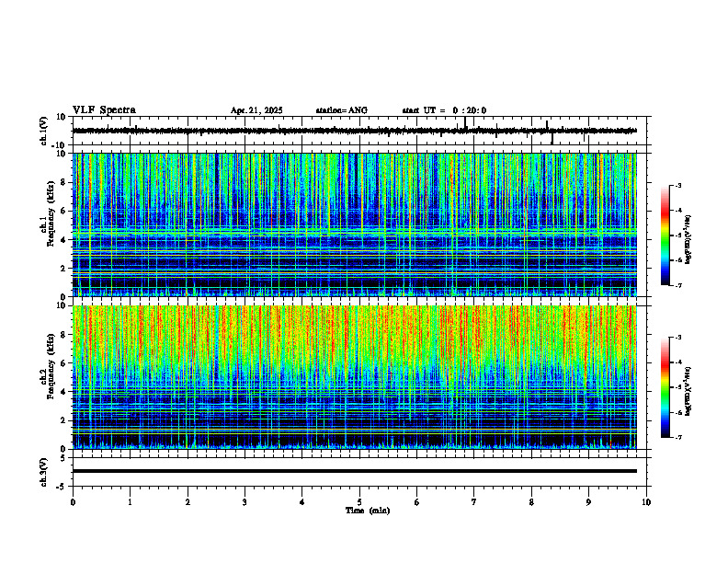Screen dimensions: 728x563
Task: Click the "-7" label on ch.2 colorbar
Action: pyautogui.click(x=677, y=437)
